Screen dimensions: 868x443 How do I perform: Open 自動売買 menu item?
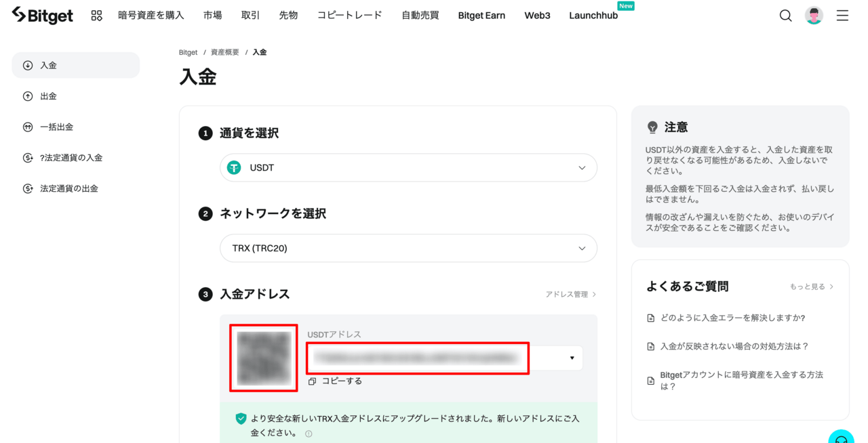[420, 15]
